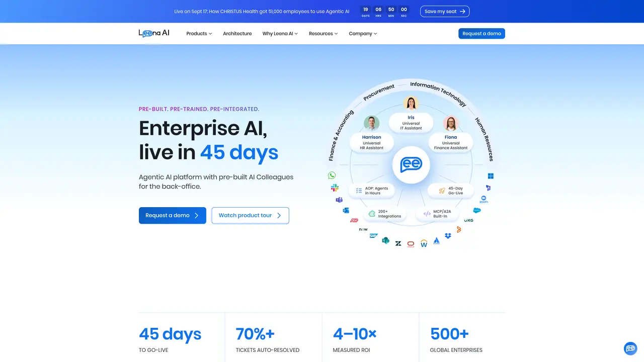Image resolution: width=644 pixels, height=362 pixels.
Task: Click the '500+' global enterprises stat
Action: (449, 333)
